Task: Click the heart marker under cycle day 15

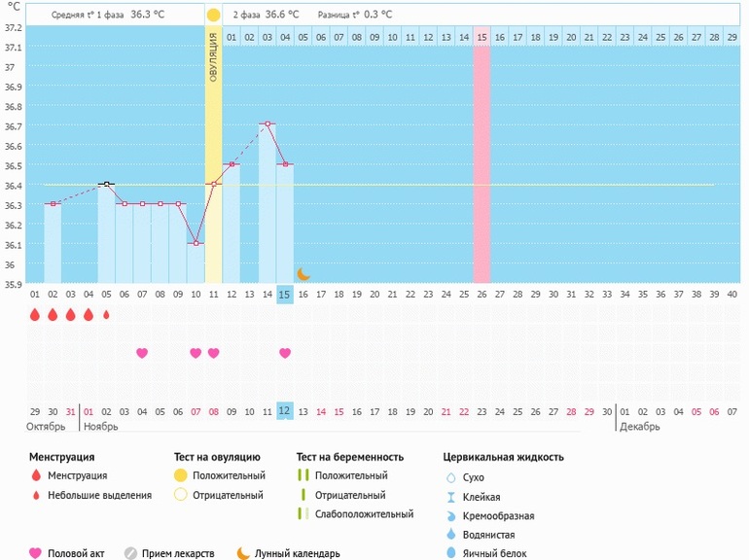Action: (x=285, y=353)
